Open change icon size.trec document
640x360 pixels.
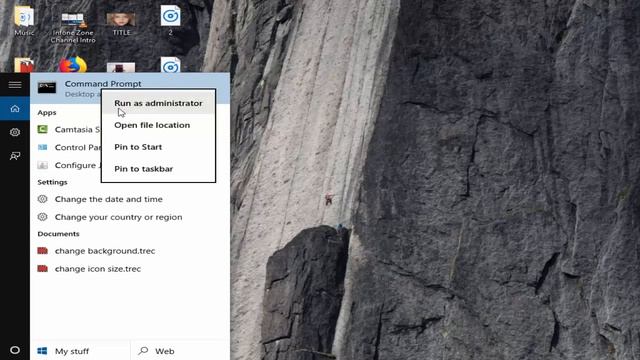[130, 269]
